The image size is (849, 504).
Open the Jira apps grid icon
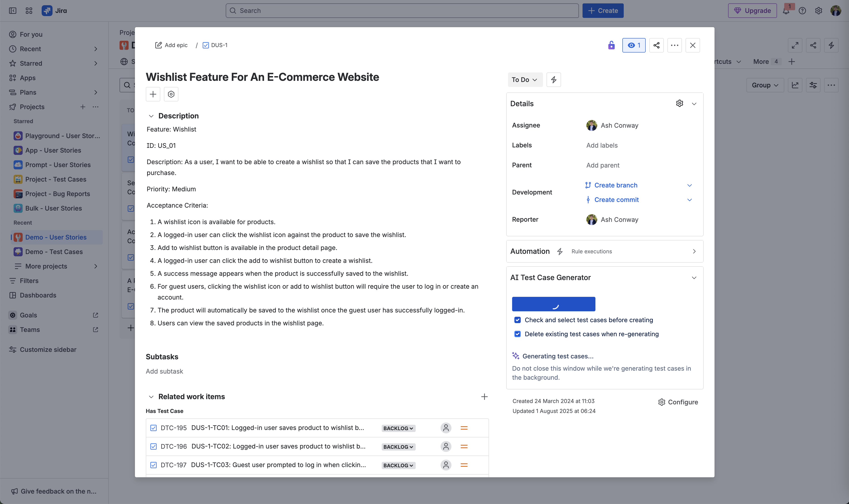29,10
